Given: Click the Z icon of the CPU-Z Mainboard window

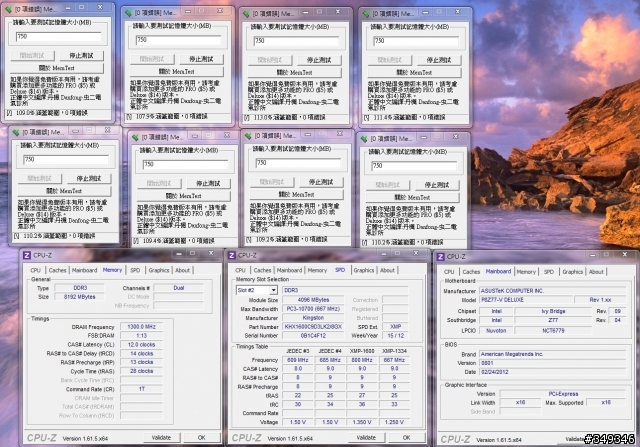Looking at the screenshot, I should tap(440, 257).
